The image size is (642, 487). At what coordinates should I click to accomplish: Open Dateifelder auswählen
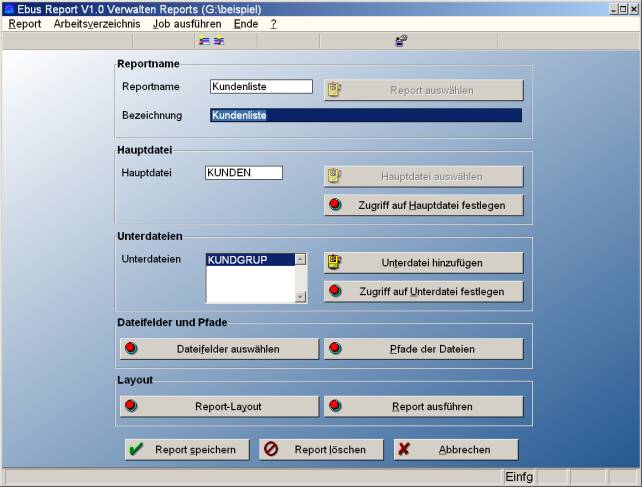[x=219, y=349]
